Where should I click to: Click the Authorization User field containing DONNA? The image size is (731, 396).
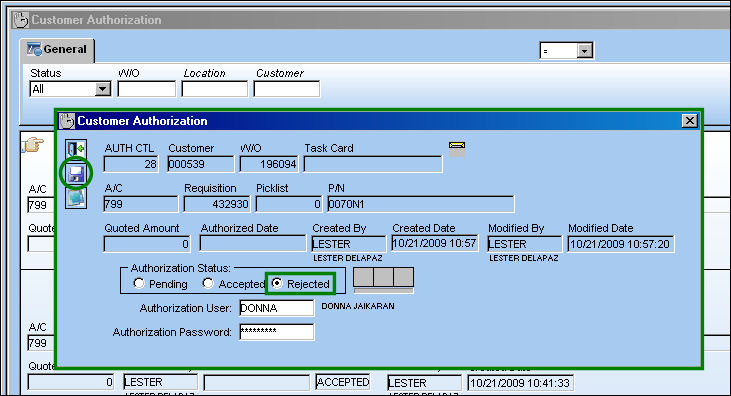click(x=276, y=308)
